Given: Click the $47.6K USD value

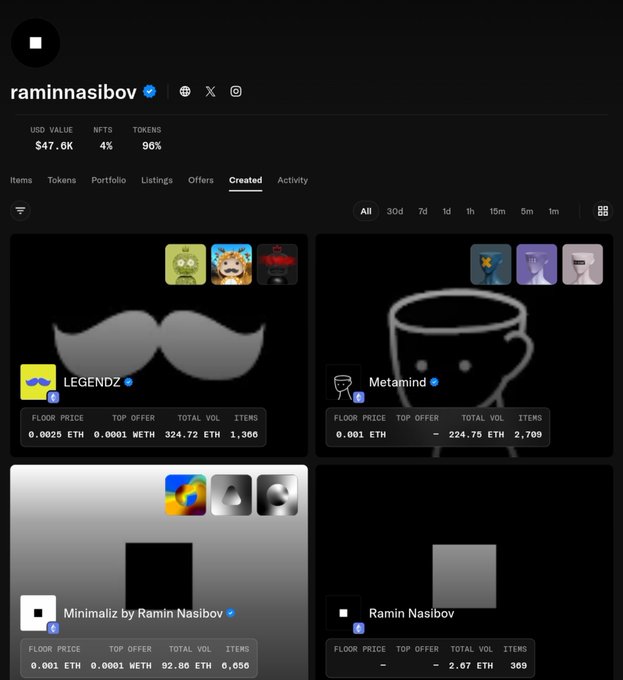Looking at the screenshot, I should pyautogui.click(x=54, y=146).
